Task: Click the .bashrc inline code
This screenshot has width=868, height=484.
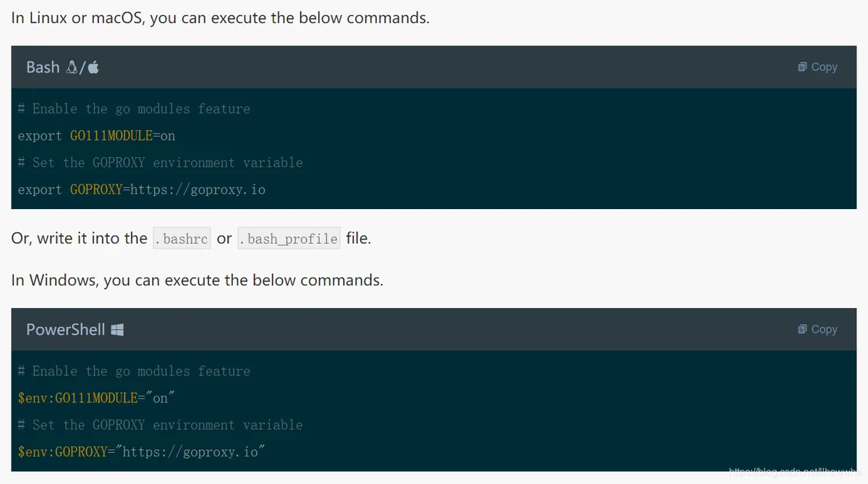Action: (182, 239)
